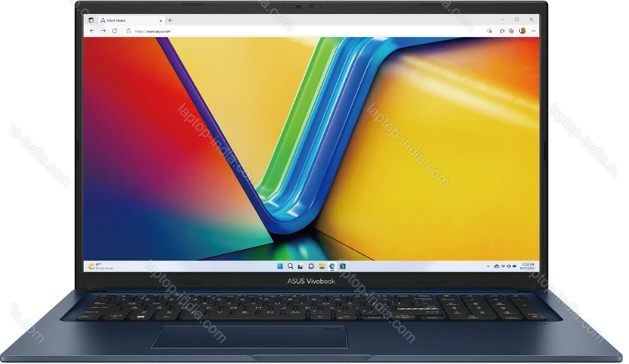This screenshot has width=629, height=364.
Task: Open the Collections icon in toolbar
Action: pos(512,31)
